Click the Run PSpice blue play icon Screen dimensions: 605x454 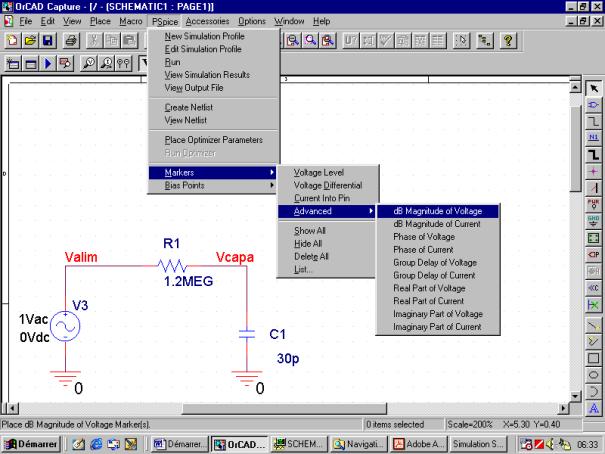(x=48, y=63)
